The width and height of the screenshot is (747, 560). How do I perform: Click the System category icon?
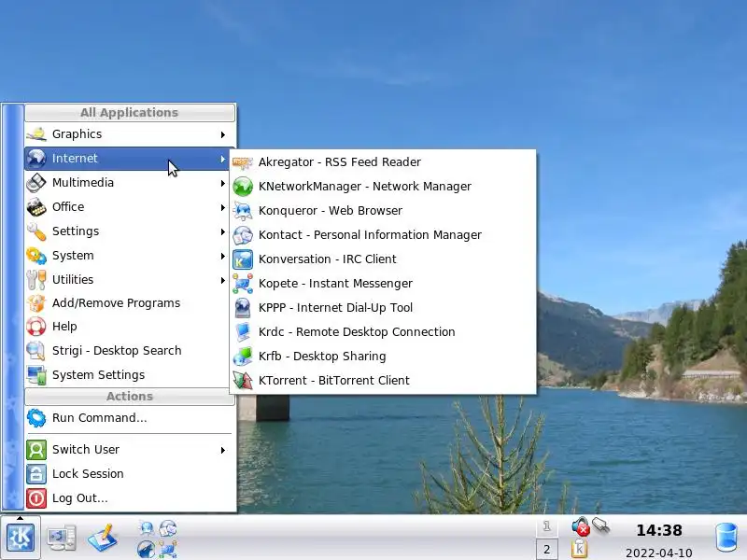coord(36,256)
